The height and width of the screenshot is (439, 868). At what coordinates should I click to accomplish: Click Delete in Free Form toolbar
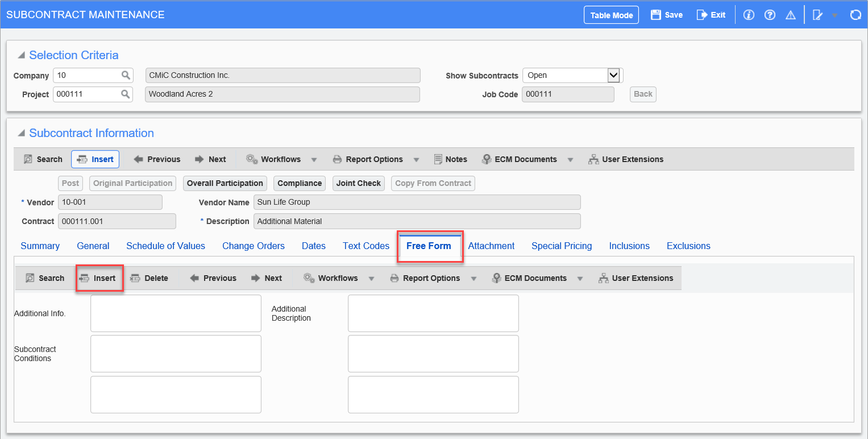tap(149, 278)
